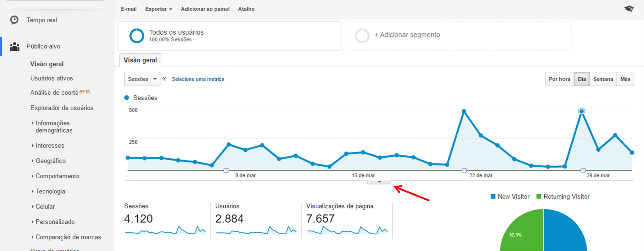Select the Visão geral tab
644x251 pixels.
(x=140, y=60)
